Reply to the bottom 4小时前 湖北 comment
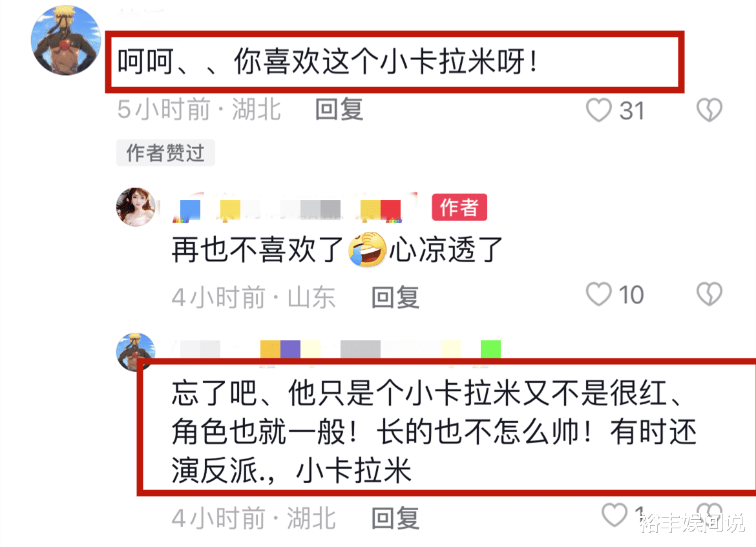Image resolution: width=756 pixels, height=547 pixels. [395, 518]
